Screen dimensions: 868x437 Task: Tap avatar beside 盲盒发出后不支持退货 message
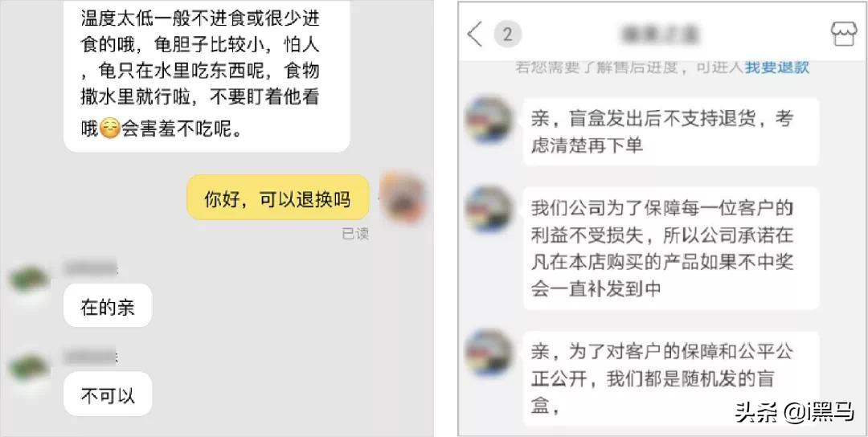click(489, 119)
